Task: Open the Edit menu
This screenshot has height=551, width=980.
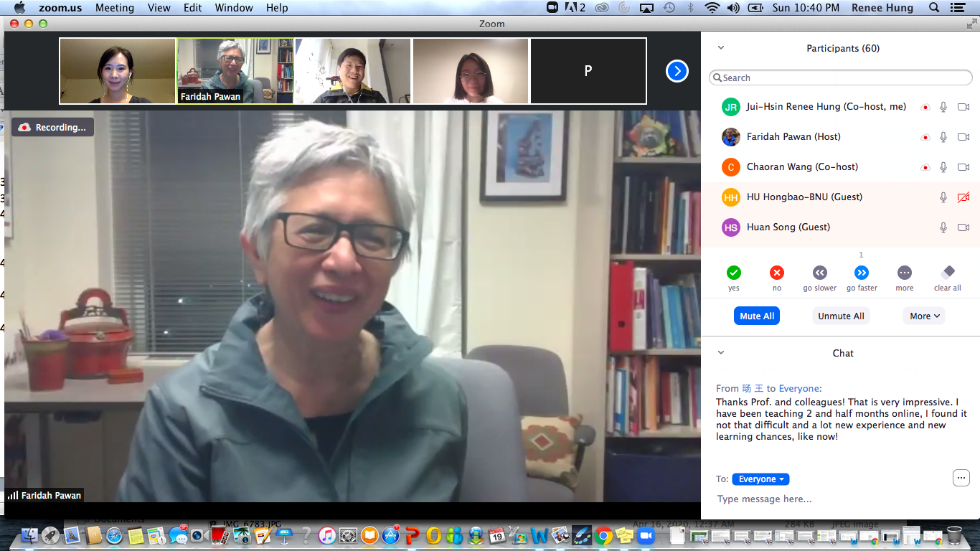Action: pos(192,8)
